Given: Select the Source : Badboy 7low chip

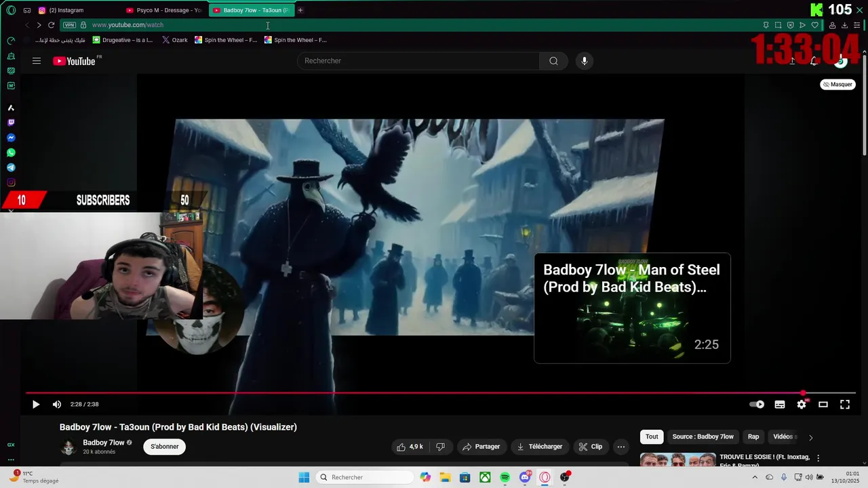Looking at the screenshot, I should (x=703, y=436).
